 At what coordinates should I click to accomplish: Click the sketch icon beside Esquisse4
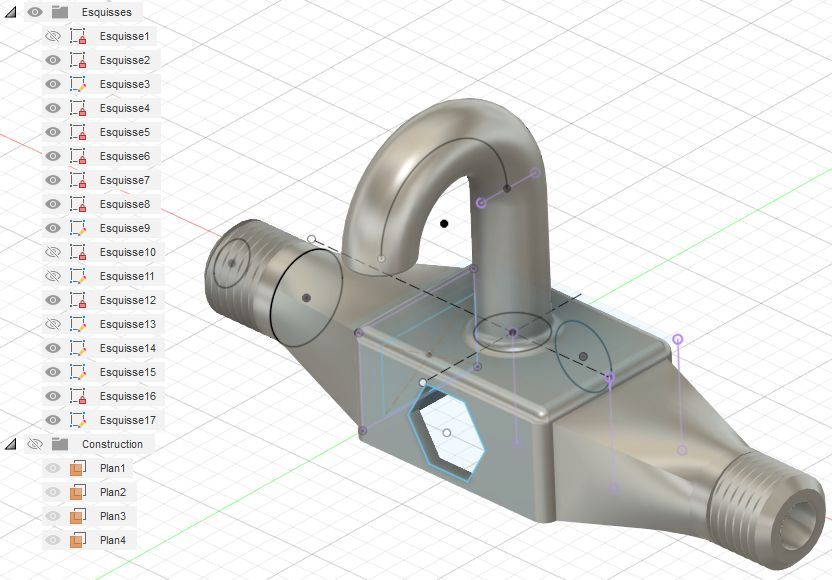click(x=78, y=108)
